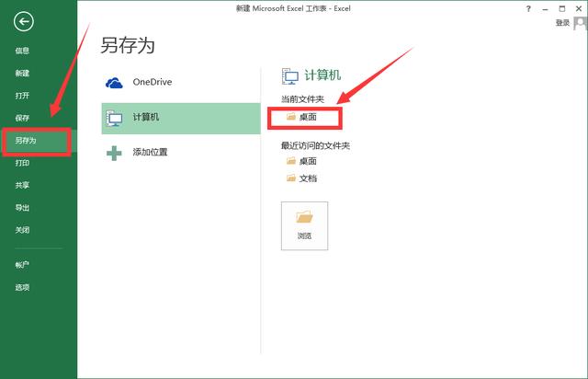Open the 信息 (Info) menu item

click(x=22, y=51)
